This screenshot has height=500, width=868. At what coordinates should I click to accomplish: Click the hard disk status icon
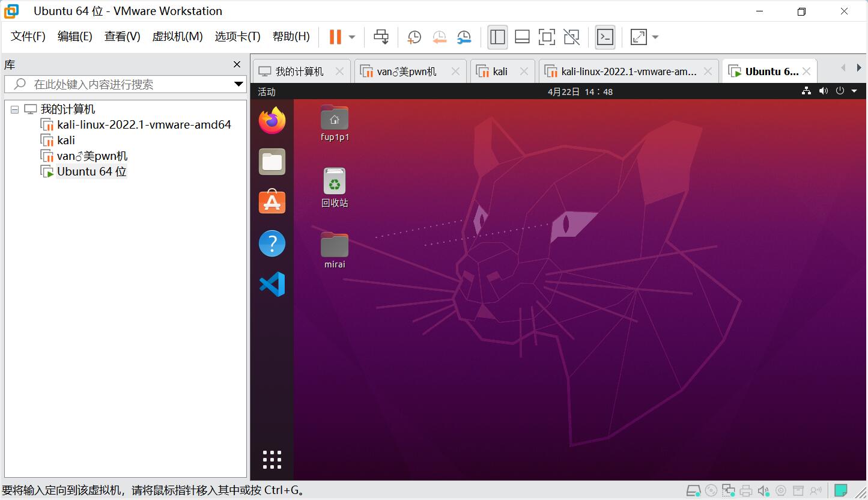pos(693,491)
